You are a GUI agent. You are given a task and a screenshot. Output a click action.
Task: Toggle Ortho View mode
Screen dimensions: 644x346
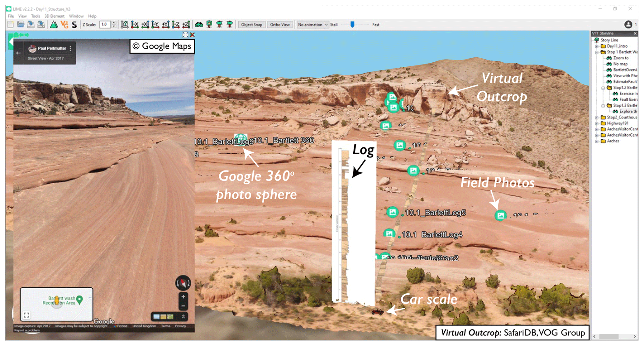(x=279, y=25)
